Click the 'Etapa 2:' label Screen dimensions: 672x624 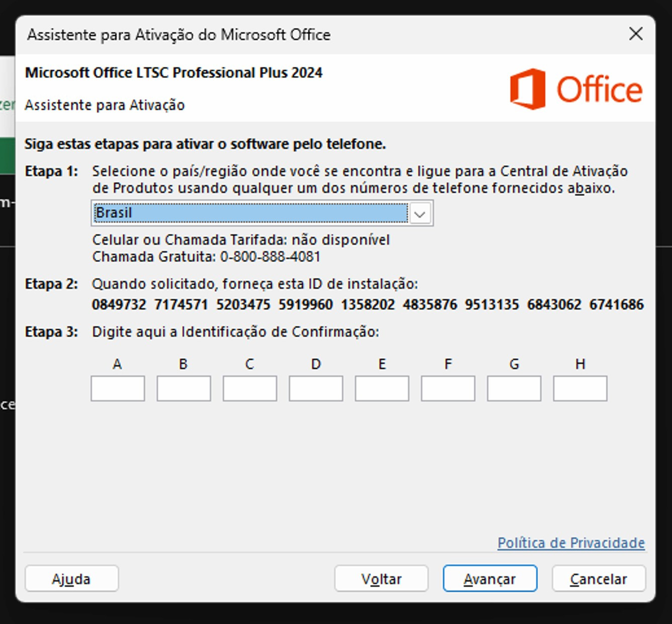51,284
